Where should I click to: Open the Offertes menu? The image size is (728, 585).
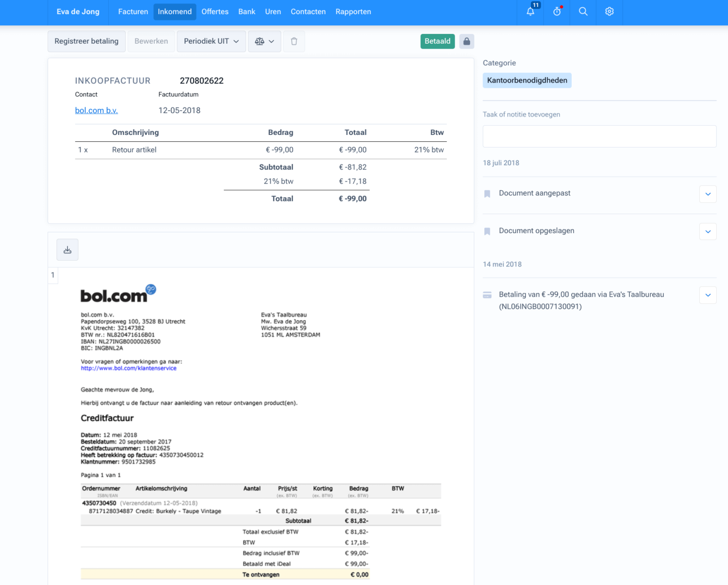(215, 12)
